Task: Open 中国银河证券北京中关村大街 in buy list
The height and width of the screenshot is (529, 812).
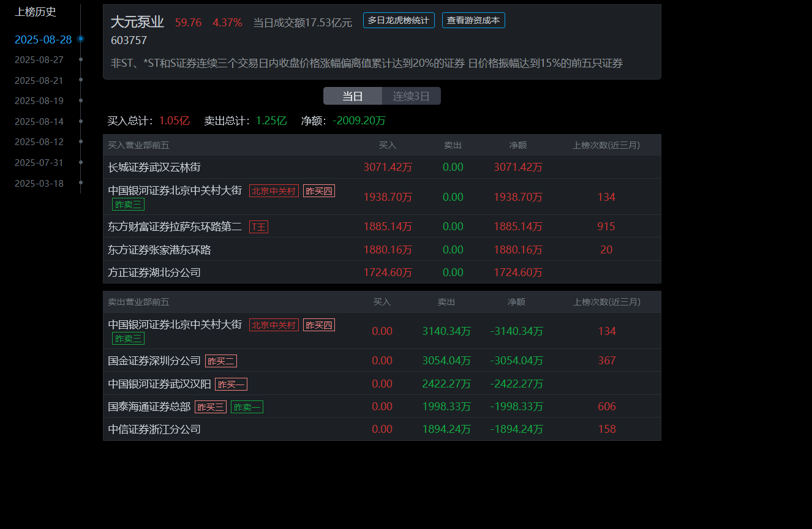Action: click(x=175, y=190)
